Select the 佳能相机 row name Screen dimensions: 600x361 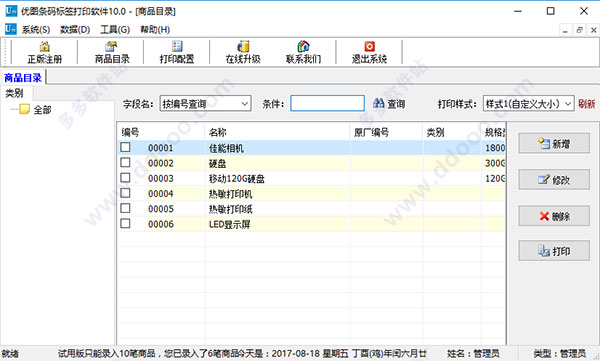pyautogui.click(x=226, y=148)
